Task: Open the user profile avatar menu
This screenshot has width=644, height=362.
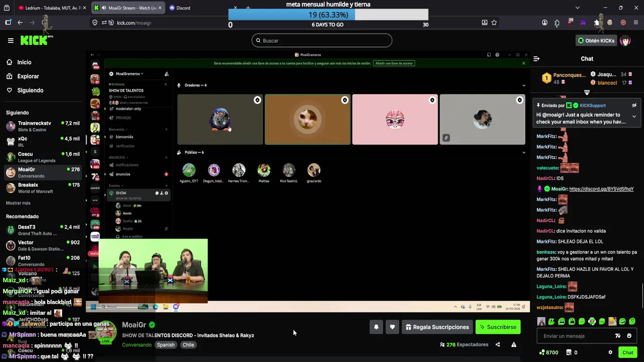Action: pos(625,41)
